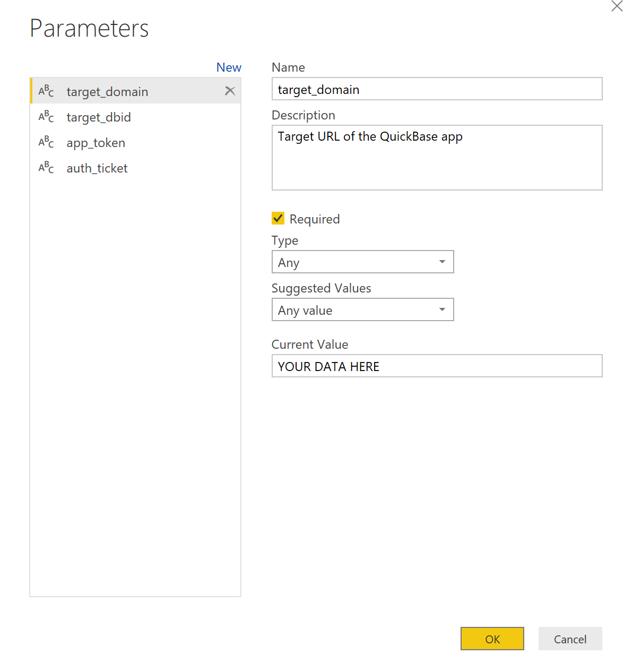Select the target_domain parameter in the list
624x672 pixels.
click(x=136, y=91)
